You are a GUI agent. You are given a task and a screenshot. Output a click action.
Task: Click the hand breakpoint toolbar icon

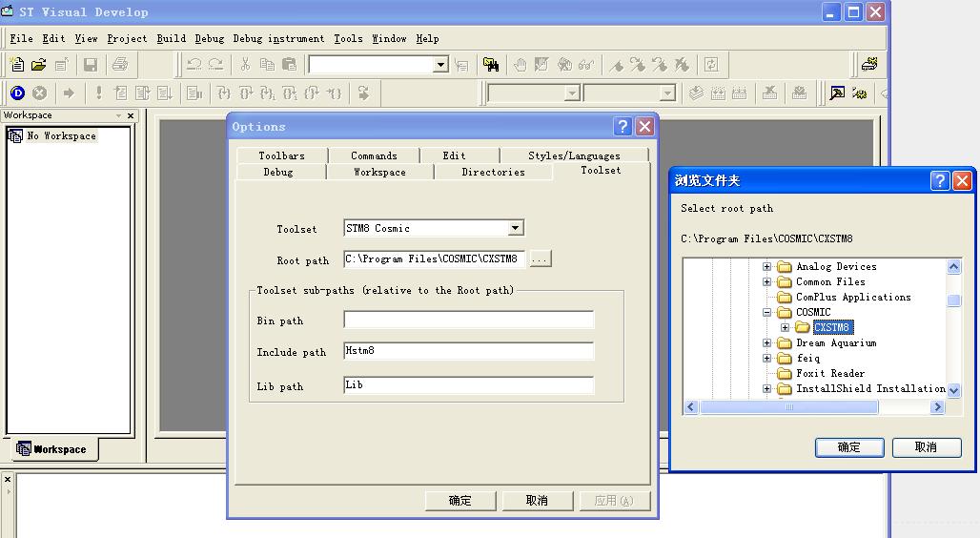[520, 65]
